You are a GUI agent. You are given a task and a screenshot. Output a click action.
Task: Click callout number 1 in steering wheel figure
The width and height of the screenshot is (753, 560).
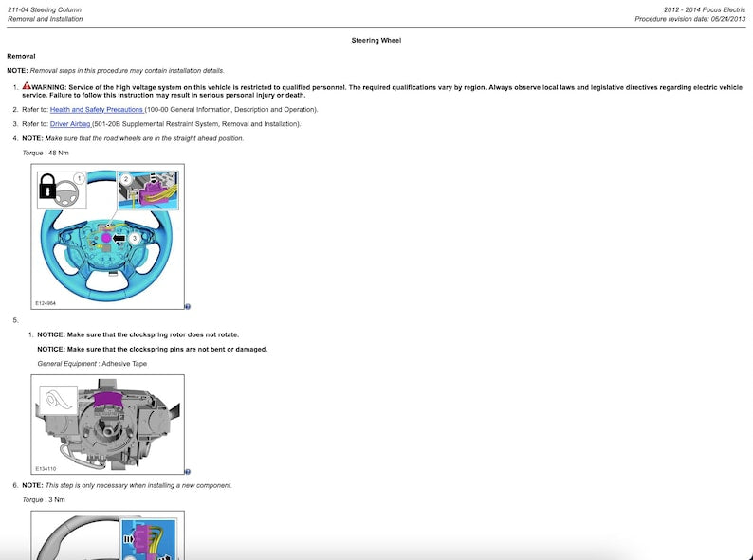point(79,177)
